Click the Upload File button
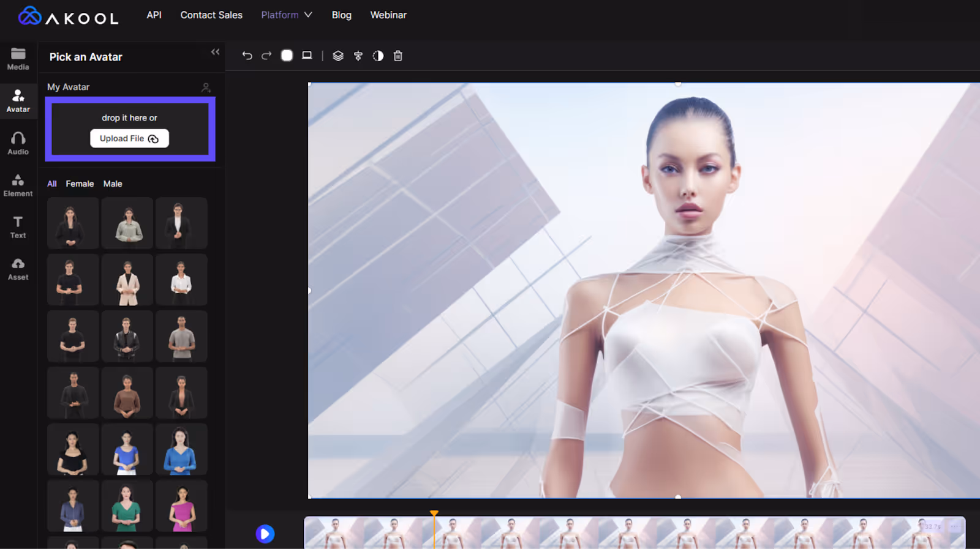980x549 pixels. tap(129, 138)
